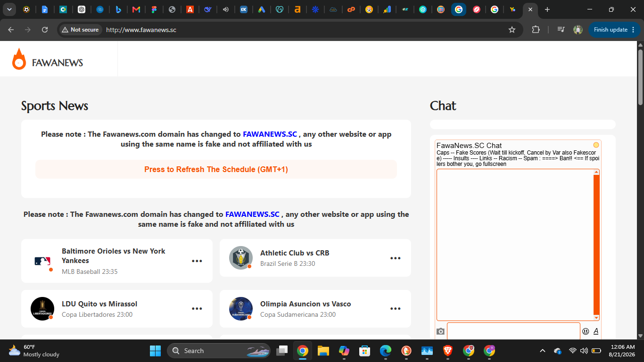Click Press to Refresh The Schedule button

[x=216, y=169]
